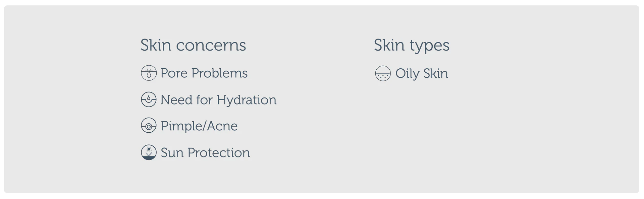Select the Oily Skin type text
This screenshot has height=199, width=644.
[x=422, y=73]
